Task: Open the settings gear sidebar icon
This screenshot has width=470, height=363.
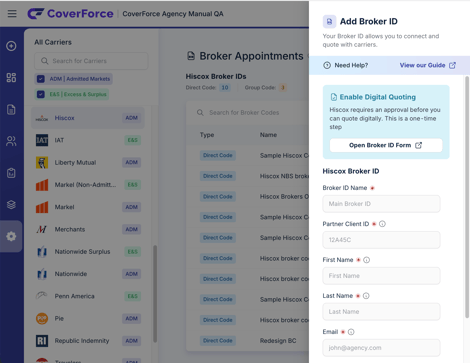Action: pyautogui.click(x=11, y=236)
